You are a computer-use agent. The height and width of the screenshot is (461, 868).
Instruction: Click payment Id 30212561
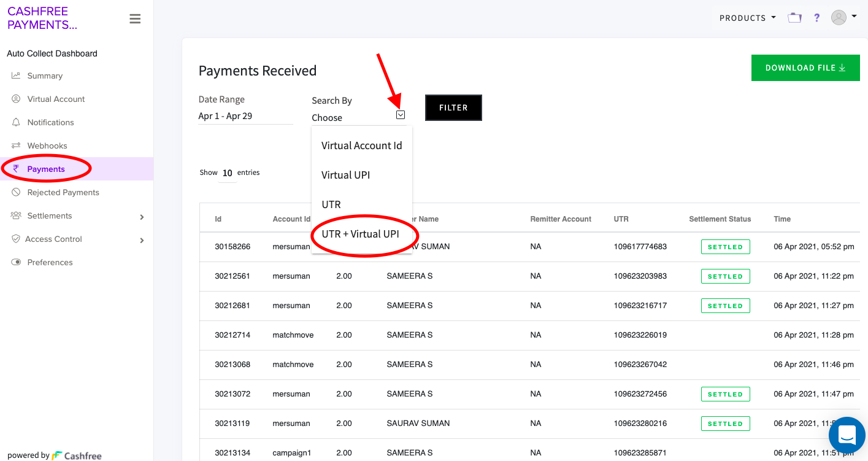tap(232, 276)
